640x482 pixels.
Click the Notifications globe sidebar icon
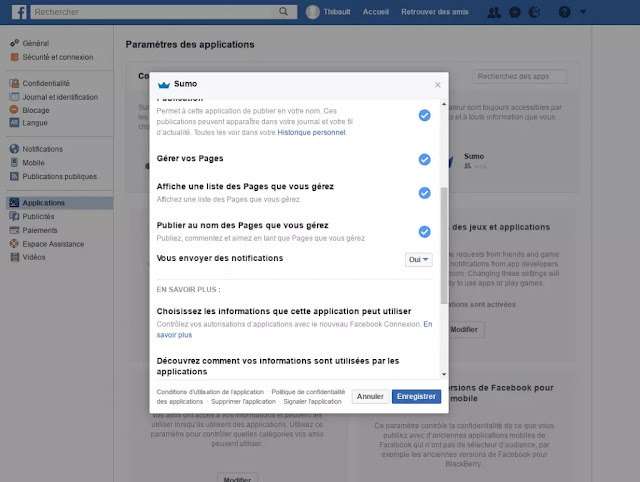point(14,149)
